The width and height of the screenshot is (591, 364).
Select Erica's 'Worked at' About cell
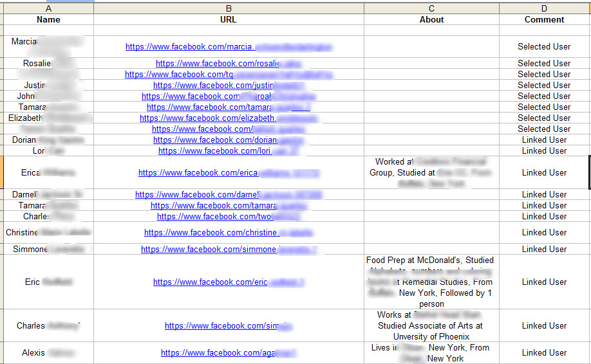click(431, 172)
